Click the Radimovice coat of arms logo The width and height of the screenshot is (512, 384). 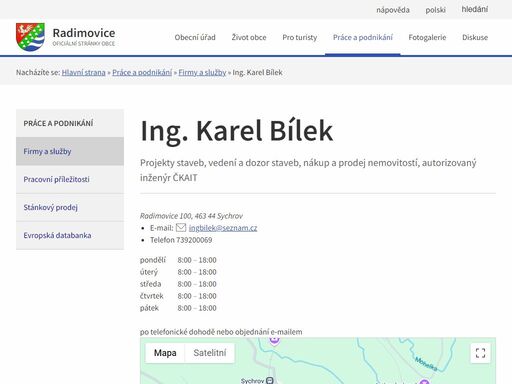(30, 37)
